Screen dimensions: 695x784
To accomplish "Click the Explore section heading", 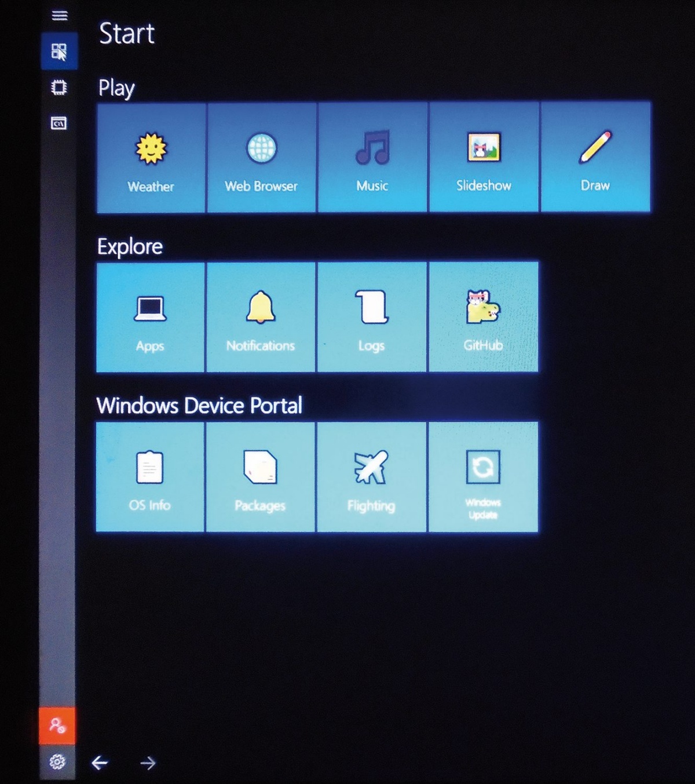I will point(130,247).
